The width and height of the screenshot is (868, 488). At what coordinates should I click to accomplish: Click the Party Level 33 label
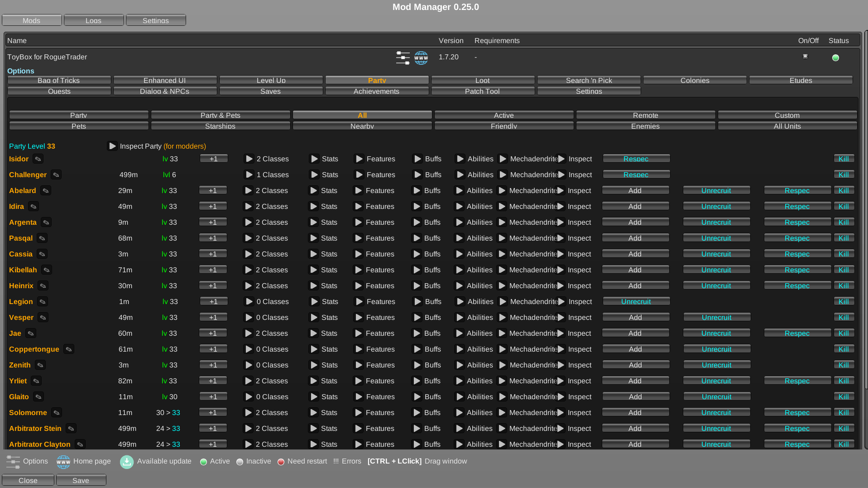tap(32, 146)
